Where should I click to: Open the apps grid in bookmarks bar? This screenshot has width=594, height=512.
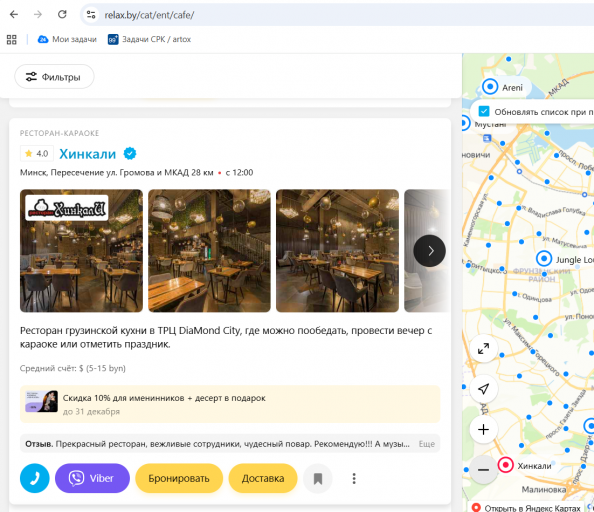pyautogui.click(x=12, y=39)
